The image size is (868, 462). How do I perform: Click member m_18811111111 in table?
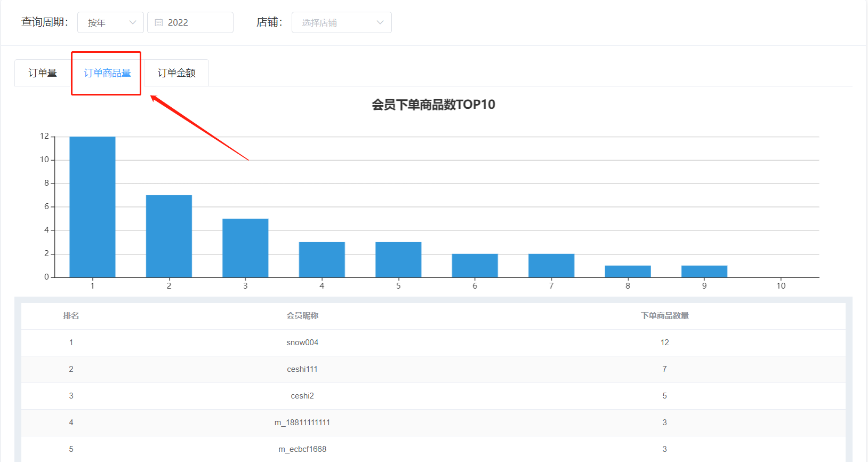pyautogui.click(x=302, y=423)
